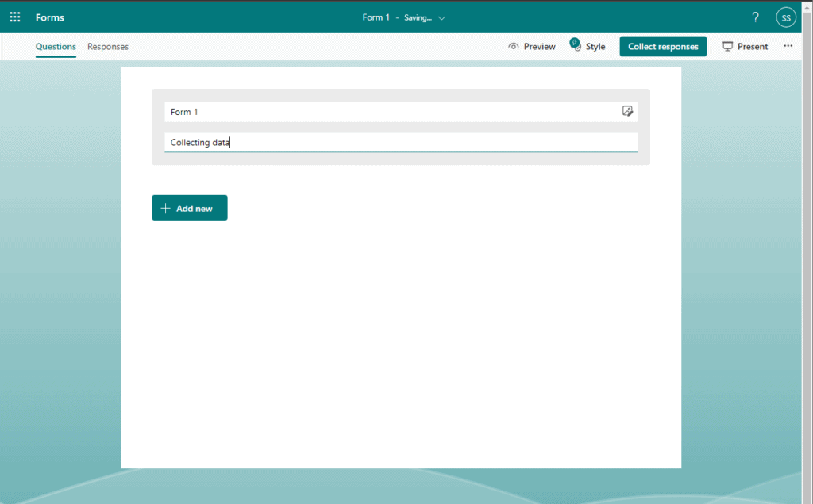Open the three-dot more options menu
The height and width of the screenshot is (504, 813).
tap(788, 46)
